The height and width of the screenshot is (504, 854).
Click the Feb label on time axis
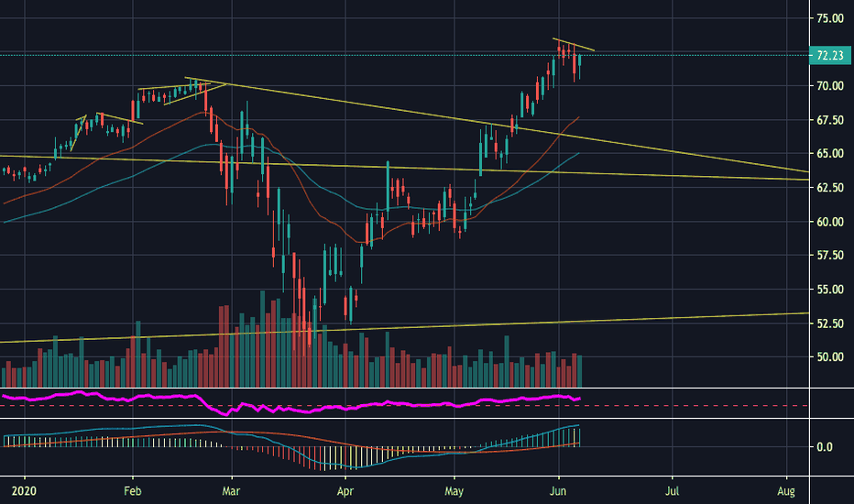pyautogui.click(x=132, y=491)
